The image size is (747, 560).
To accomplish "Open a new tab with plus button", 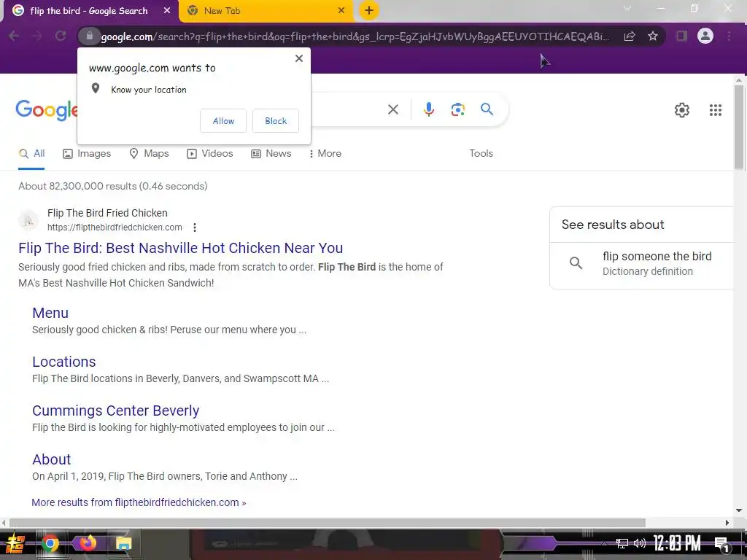I will (x=369, y=10).
